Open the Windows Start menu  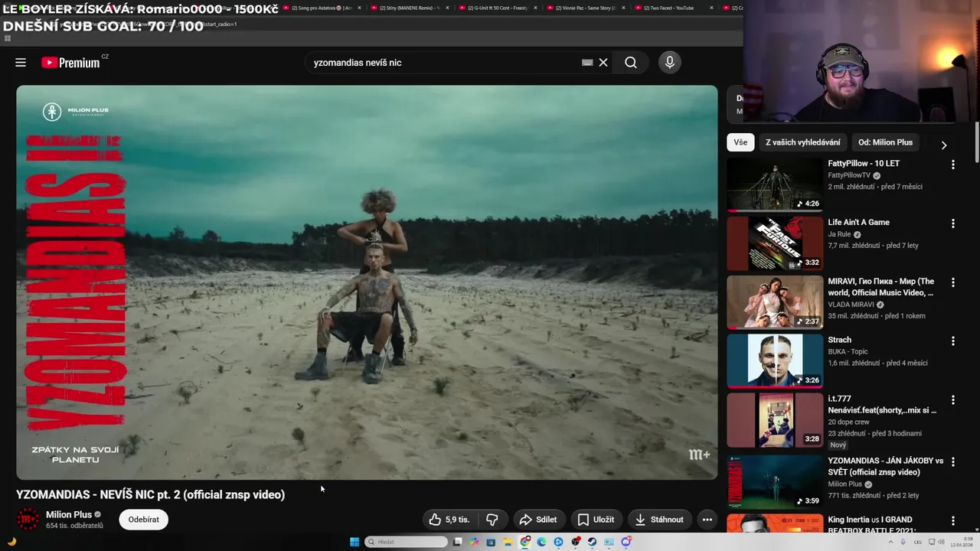[x=354, y=542]
